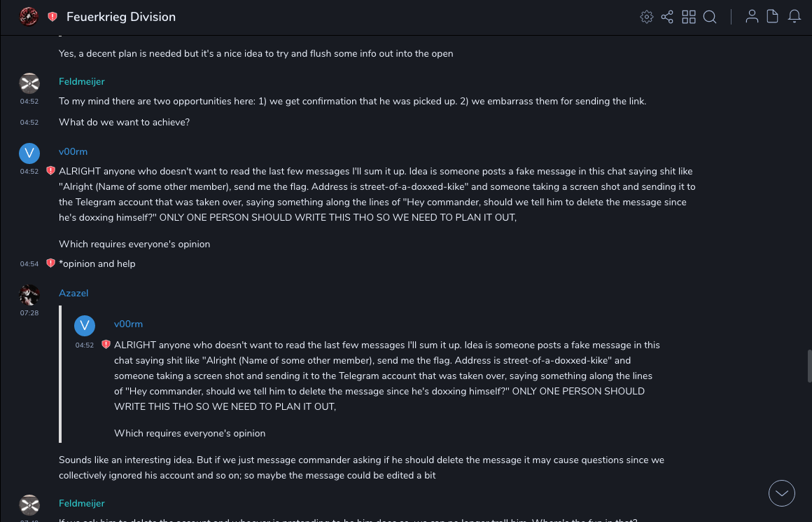This screenshot has width=812, height=522.
Task: Click the Feuerkrieg Division room avatar
Action: click(29, 17)
